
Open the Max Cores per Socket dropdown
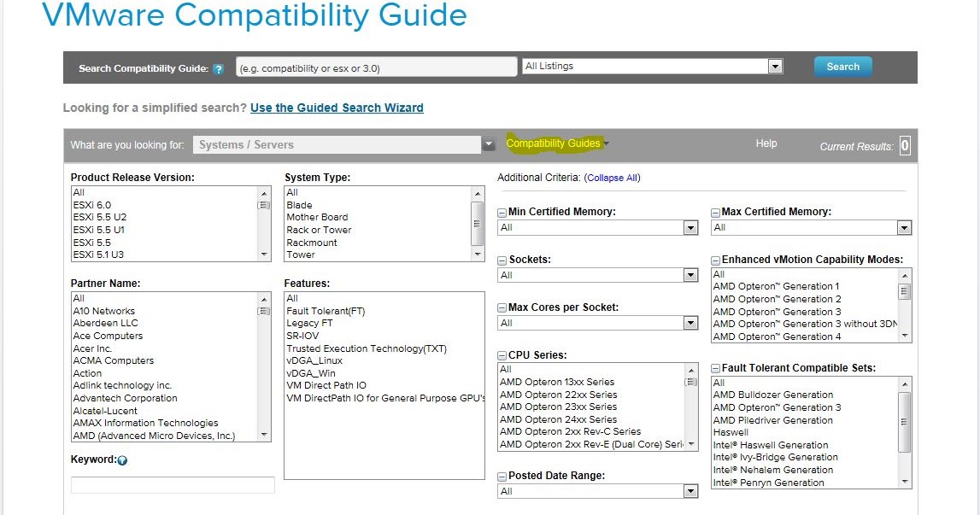tap(689, 322)
